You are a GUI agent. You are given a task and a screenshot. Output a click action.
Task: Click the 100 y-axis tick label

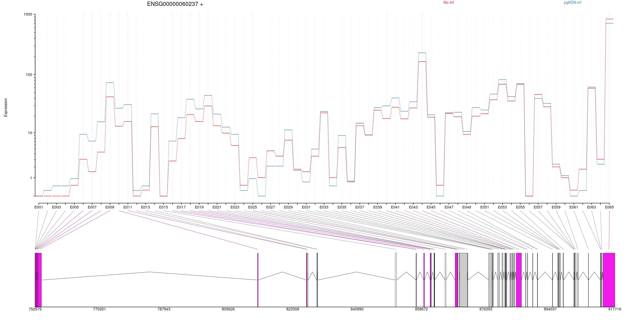[x=29, y=75]
